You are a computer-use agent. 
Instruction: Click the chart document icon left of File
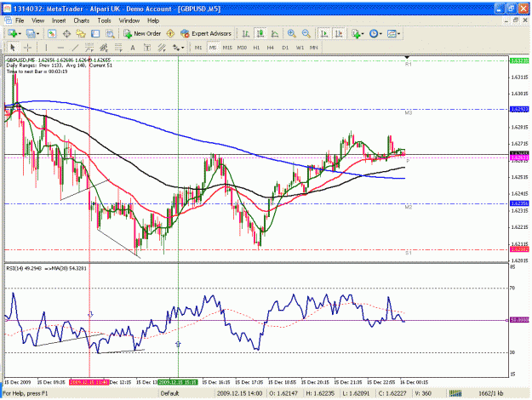pos(8,20)
